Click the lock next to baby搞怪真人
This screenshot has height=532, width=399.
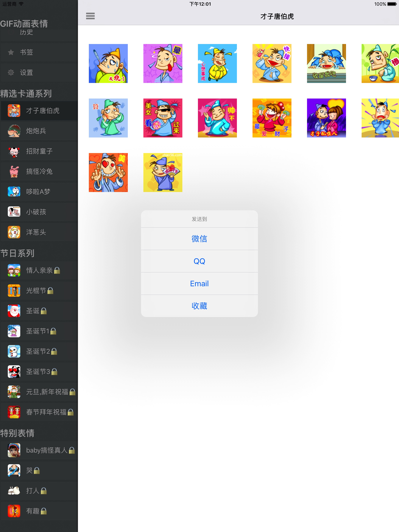point(72,450)
